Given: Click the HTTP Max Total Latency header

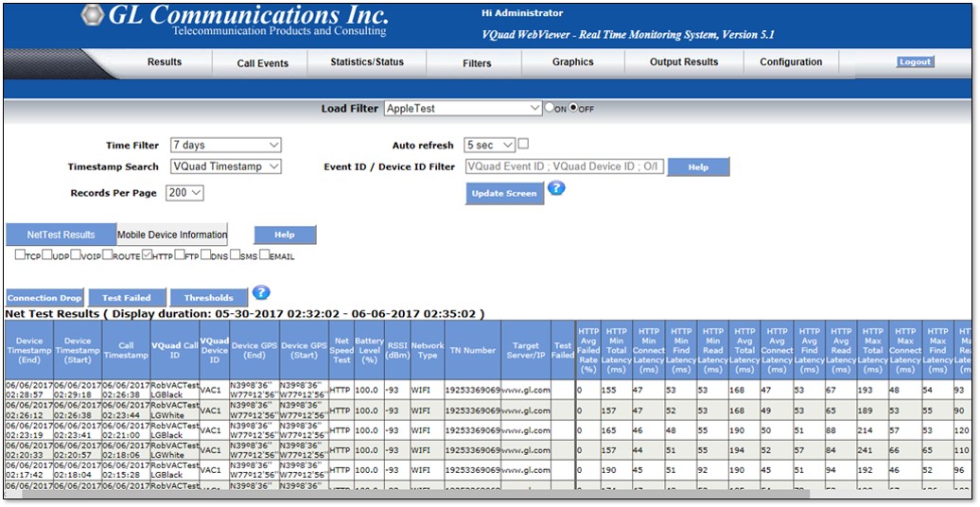Looking at the screenshot, I should [x=873, y=350].
